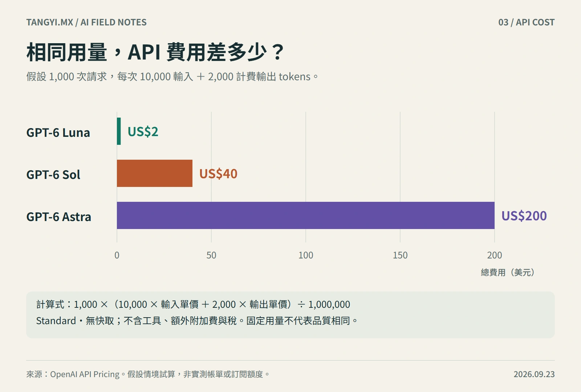Click the axis tick label 100
581x392 pixels.
click(x=306, y=255)
